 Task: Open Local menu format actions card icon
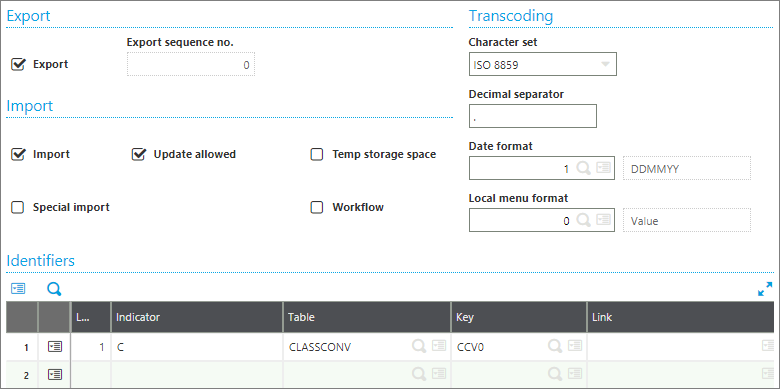(x=603, y=220)
